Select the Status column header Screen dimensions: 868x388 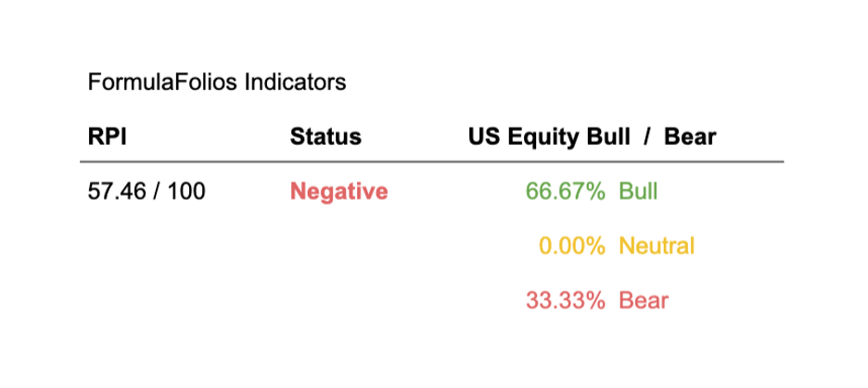pyautogui.click(x=325, y=137)
